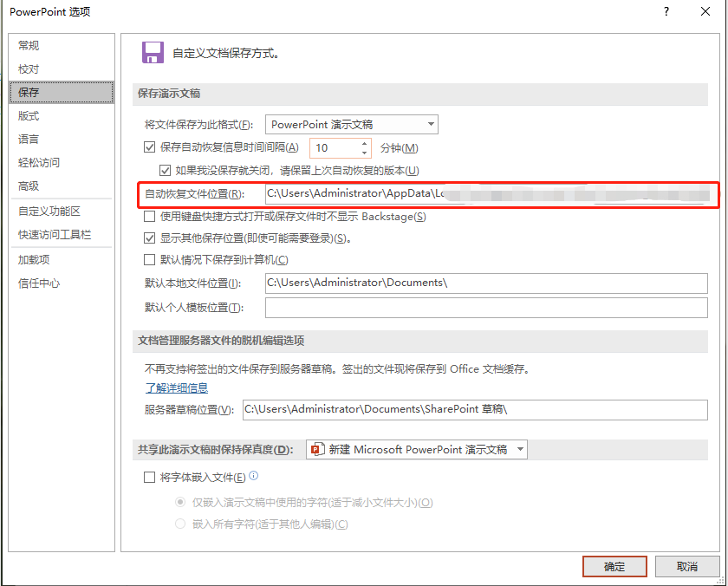Increase autosave interval with up arrow
This screenshot has height=586, width=728.
tap(365, 144)
